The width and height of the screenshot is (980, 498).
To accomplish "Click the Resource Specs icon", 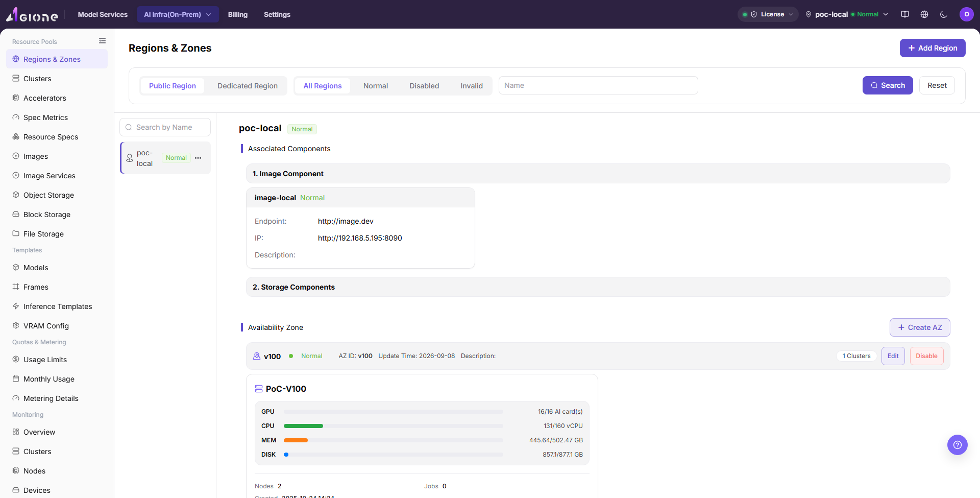I will pos(16,137).
